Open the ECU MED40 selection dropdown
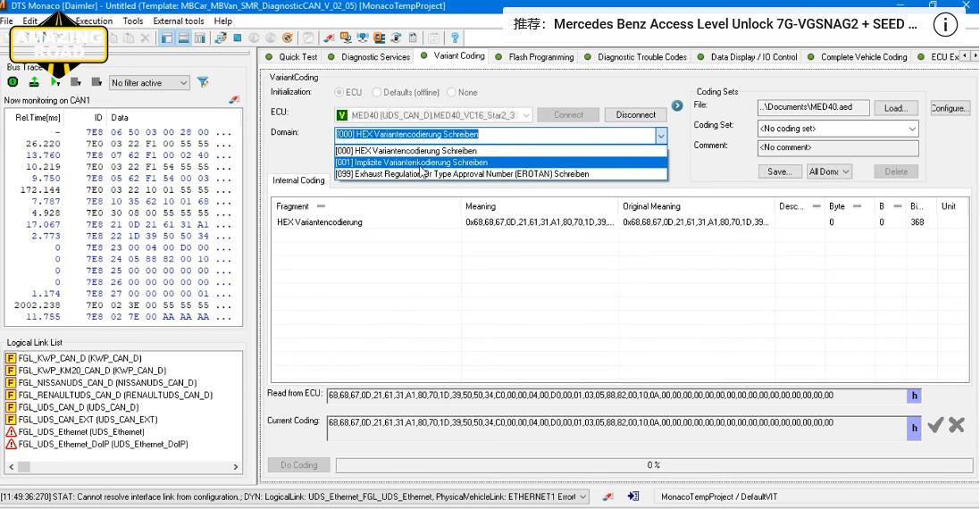The height and width of the screenshot is (509, 980). tap(526, 115)
